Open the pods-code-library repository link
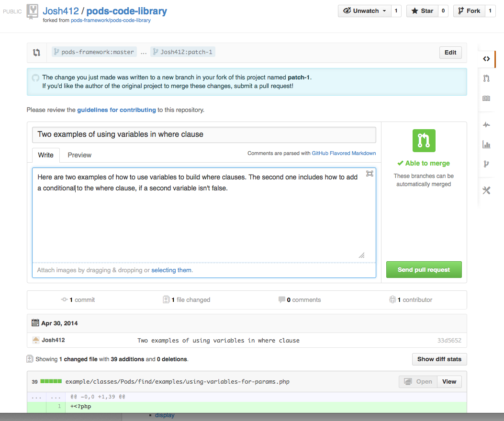 click(x=127, y=11)
